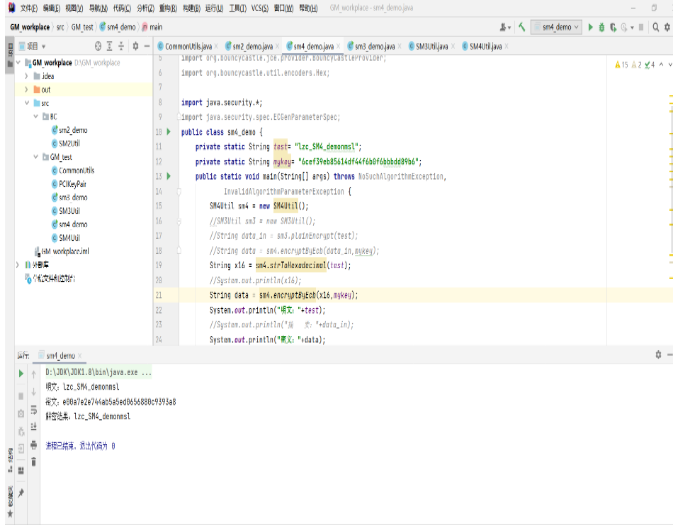
Task: Open Run panel settings gear
Action: (x=658, y=355)
